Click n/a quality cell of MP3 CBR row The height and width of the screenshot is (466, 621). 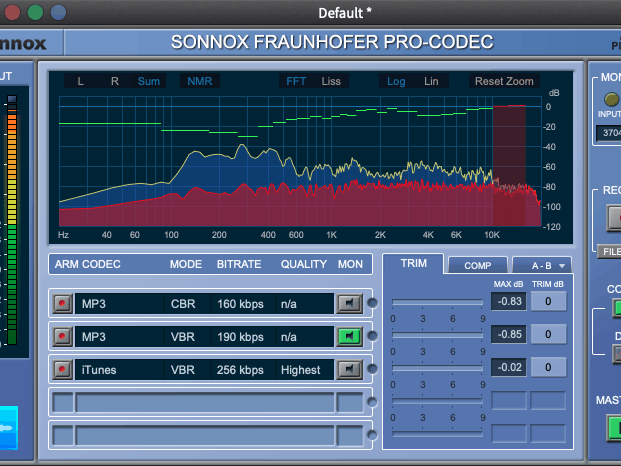pos(305,304)
